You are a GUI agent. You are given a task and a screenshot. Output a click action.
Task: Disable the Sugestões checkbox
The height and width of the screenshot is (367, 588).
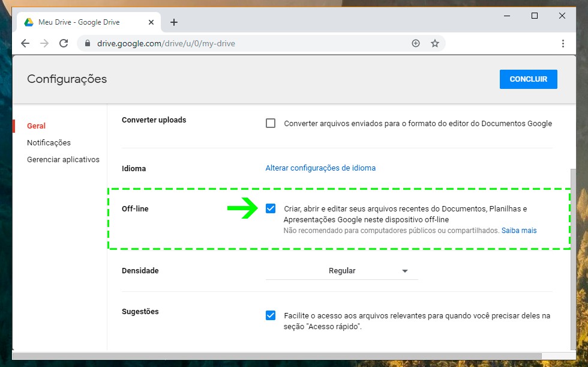click(x=271, y=315)
